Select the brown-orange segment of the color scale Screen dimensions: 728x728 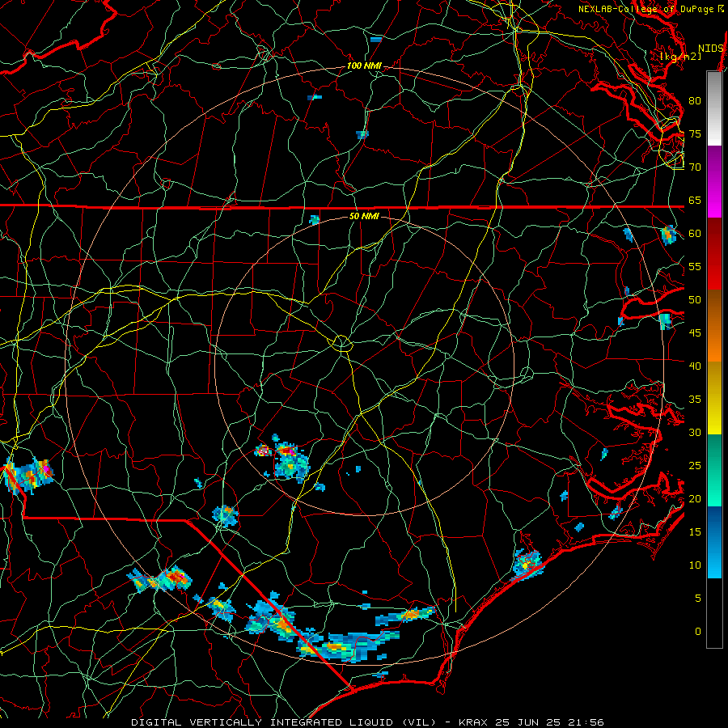coord(714,325)
